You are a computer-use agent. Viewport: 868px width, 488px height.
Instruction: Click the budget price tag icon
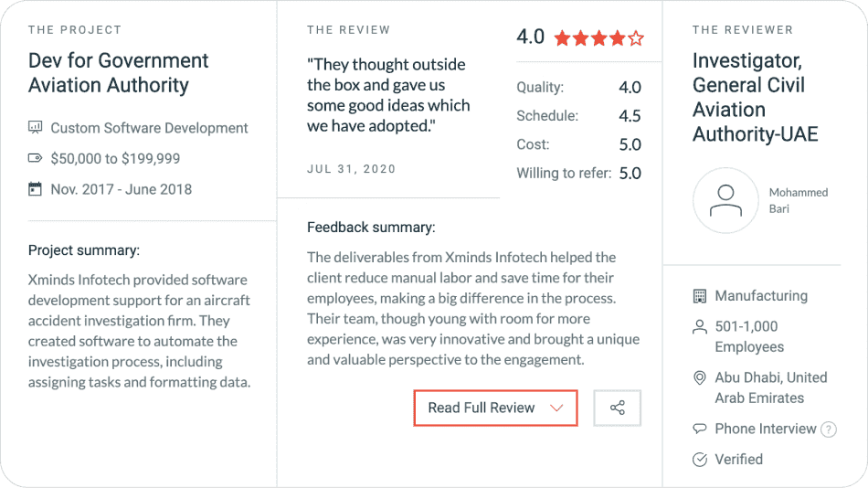pyautogui.click(x=36, y=158)
